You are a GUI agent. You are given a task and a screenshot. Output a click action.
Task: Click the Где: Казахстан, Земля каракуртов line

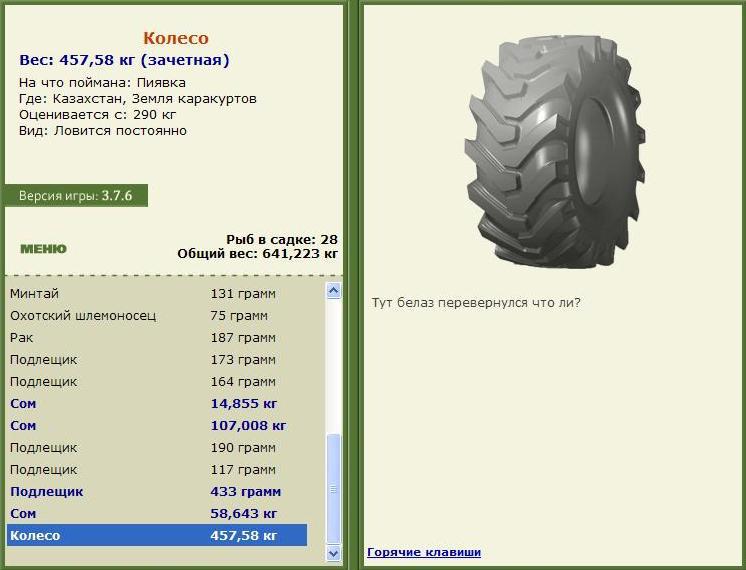tap(138, 98)
